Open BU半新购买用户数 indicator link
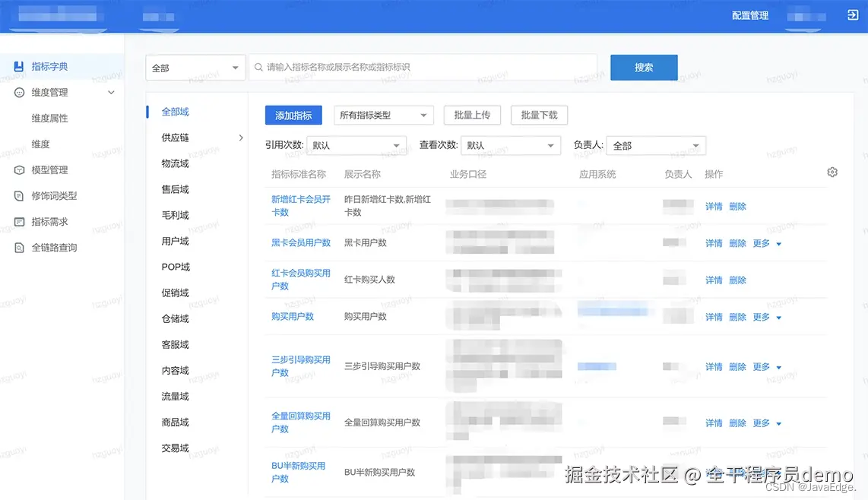Viewport: 868px width, 500px height. pyautogui.click(x=299, y=472)
